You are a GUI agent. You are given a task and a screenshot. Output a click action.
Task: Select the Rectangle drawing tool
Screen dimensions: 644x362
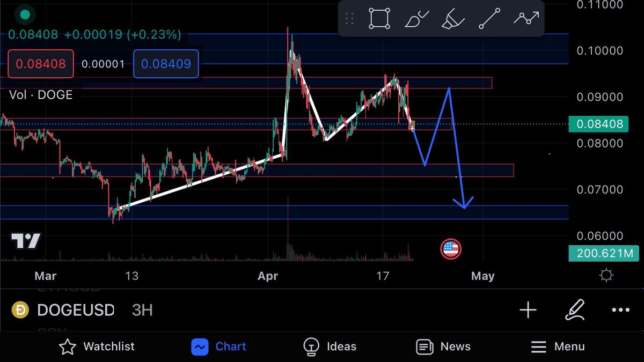coord(379,19)
